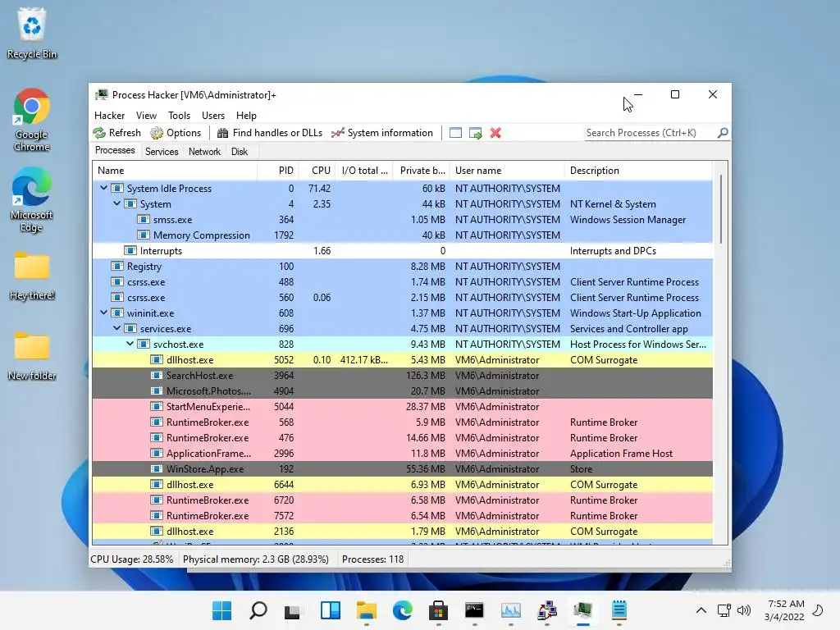This screenshot has height=630, width=840.
Task: Open Options from the toolbar
Action: coord(176,133)
